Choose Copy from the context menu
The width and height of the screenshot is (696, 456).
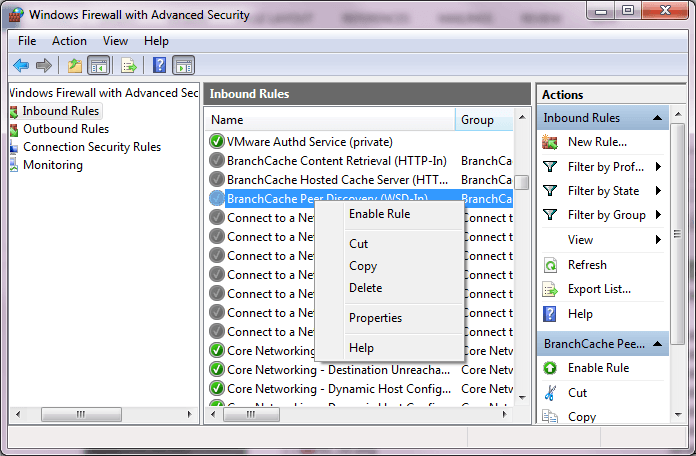pyautogui.click(x=389, y=266)
